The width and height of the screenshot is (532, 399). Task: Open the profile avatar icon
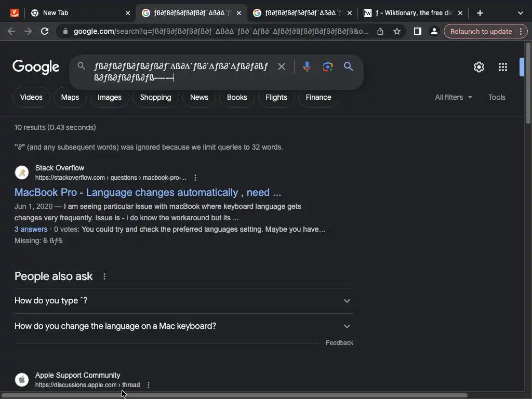[434, 31]
